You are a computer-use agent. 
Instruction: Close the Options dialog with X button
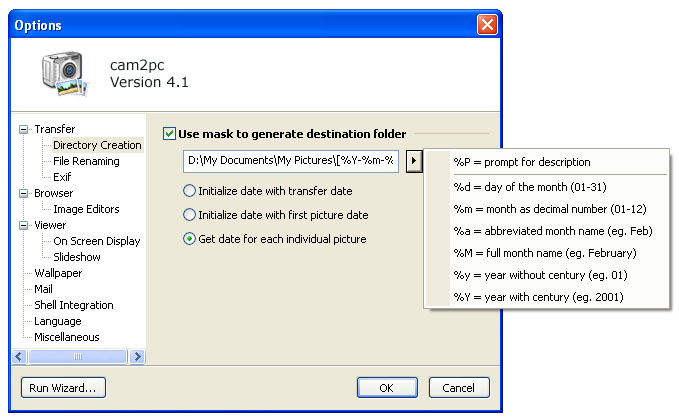487,25
